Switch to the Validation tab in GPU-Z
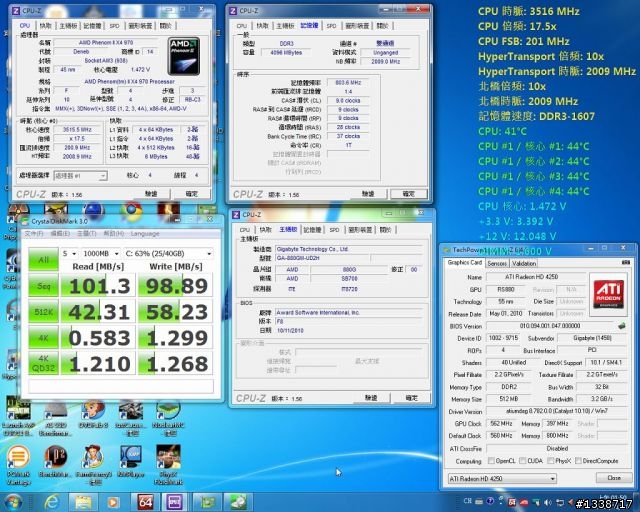Viewport: 640px width, 512px height. (x=524, y=263)
